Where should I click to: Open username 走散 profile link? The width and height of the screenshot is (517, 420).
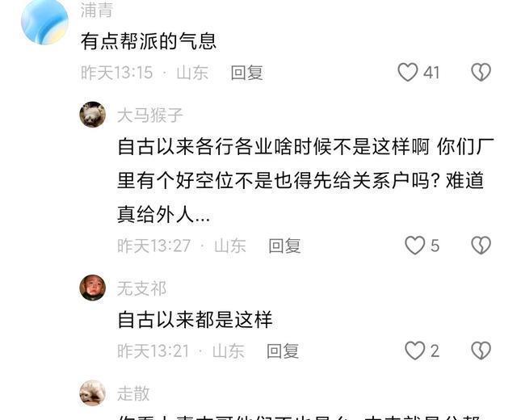pos(133,393)
